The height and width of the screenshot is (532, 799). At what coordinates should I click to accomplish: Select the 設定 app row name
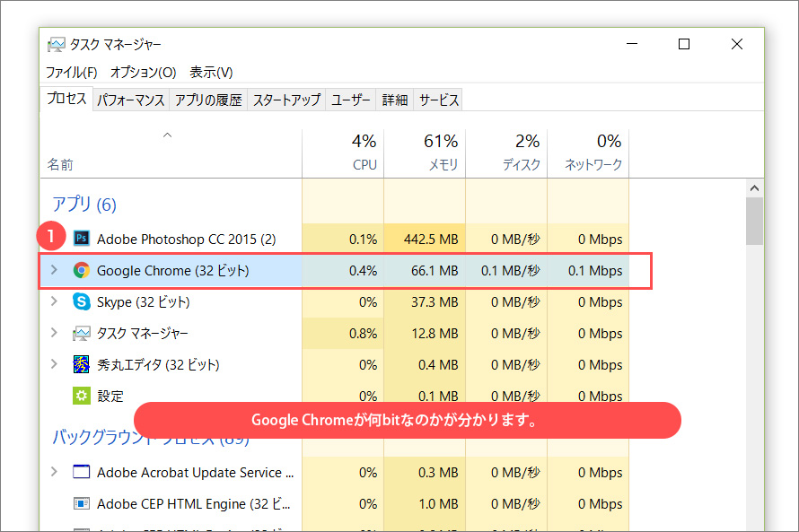(110, 396)
